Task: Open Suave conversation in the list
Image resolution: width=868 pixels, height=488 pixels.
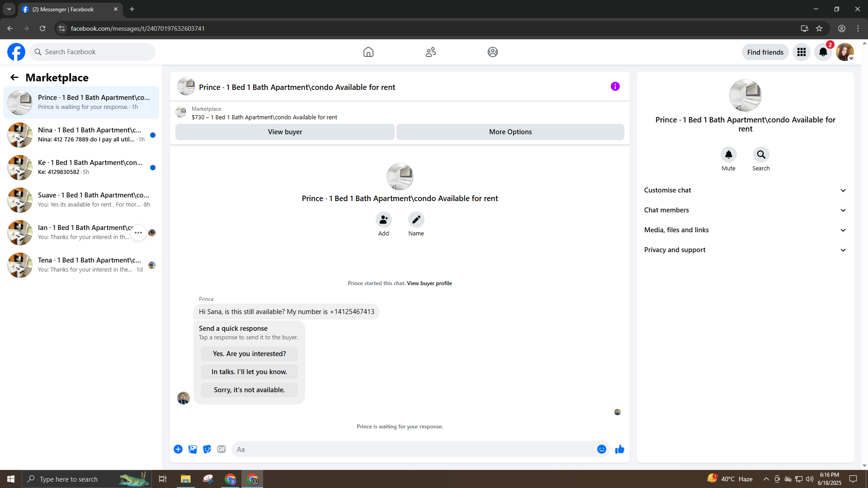Action: click(x=81, y=200)
